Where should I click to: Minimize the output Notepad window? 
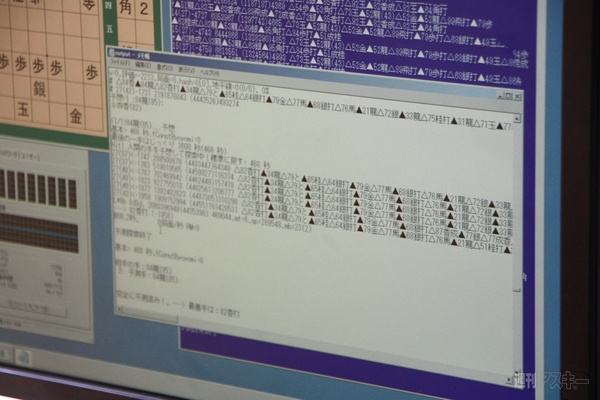(500, 95)
